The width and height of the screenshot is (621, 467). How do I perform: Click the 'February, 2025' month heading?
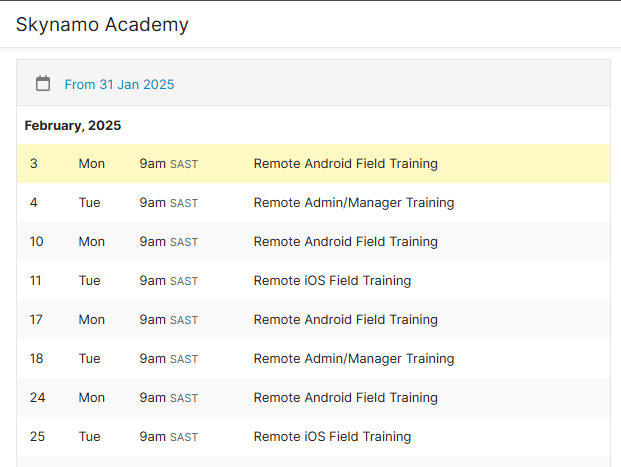(x=73, y=126)
